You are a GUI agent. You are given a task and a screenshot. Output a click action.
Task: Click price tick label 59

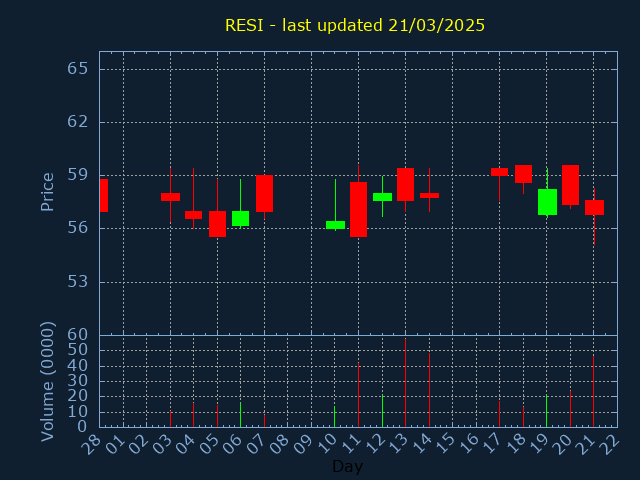point(78,175)
